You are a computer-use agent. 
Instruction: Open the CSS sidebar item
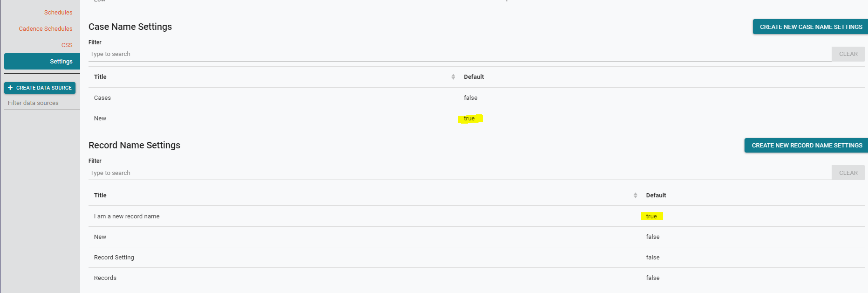coord(67,45)
